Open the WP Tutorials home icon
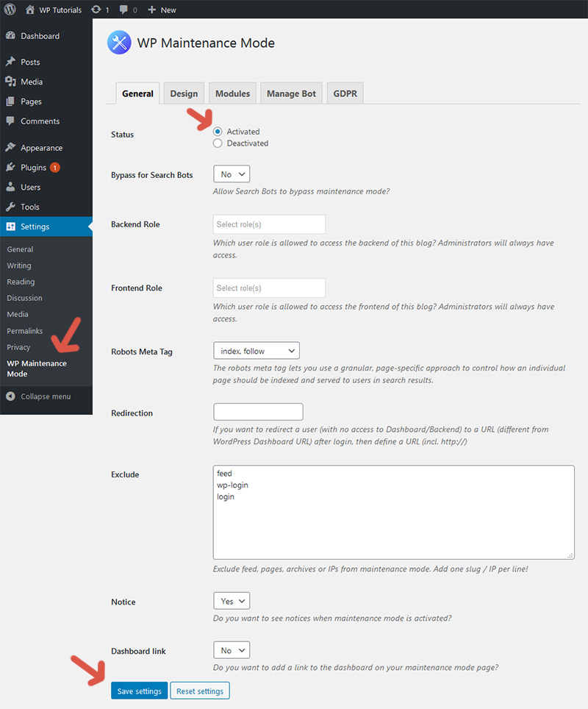The image size is (588, 709). [30, 10]
